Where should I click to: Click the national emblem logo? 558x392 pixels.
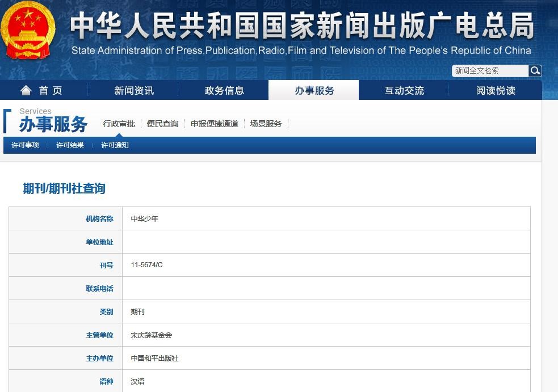(28, 30)
